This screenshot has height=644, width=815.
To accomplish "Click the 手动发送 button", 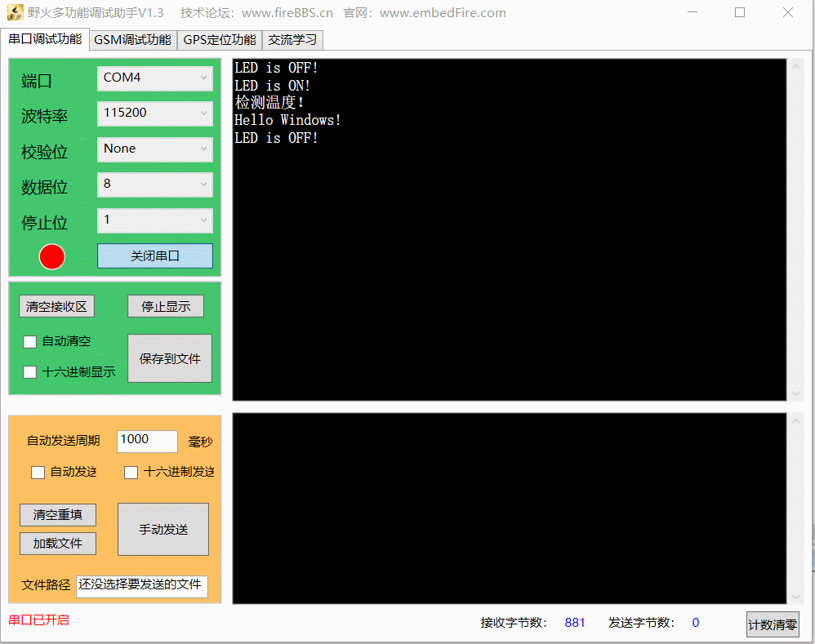I will coord(163,529).
